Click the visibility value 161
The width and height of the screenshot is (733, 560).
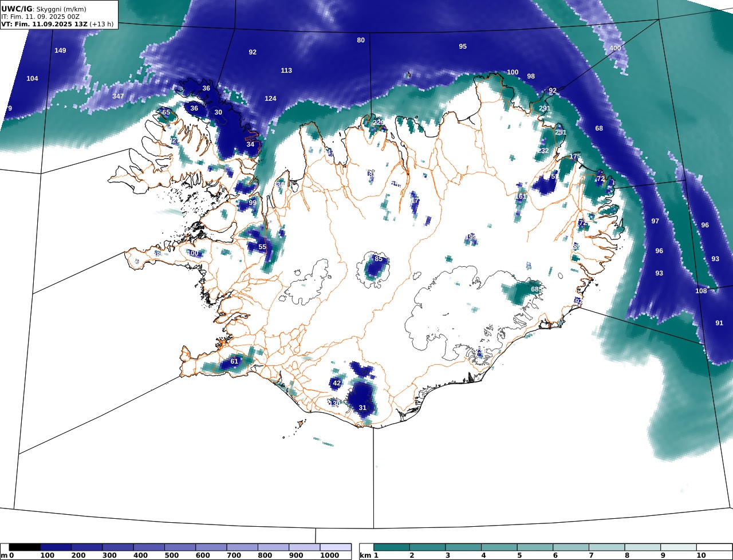521,196
